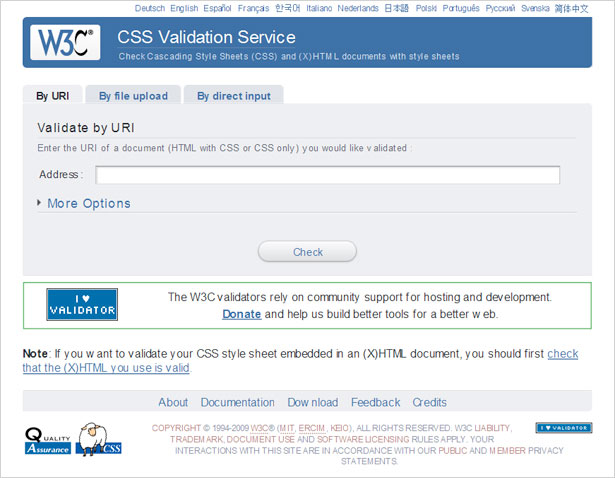Screen dimensions: 615x478
Task: Open the W3C link in copyright notice
Action: [x=259, y=428]
